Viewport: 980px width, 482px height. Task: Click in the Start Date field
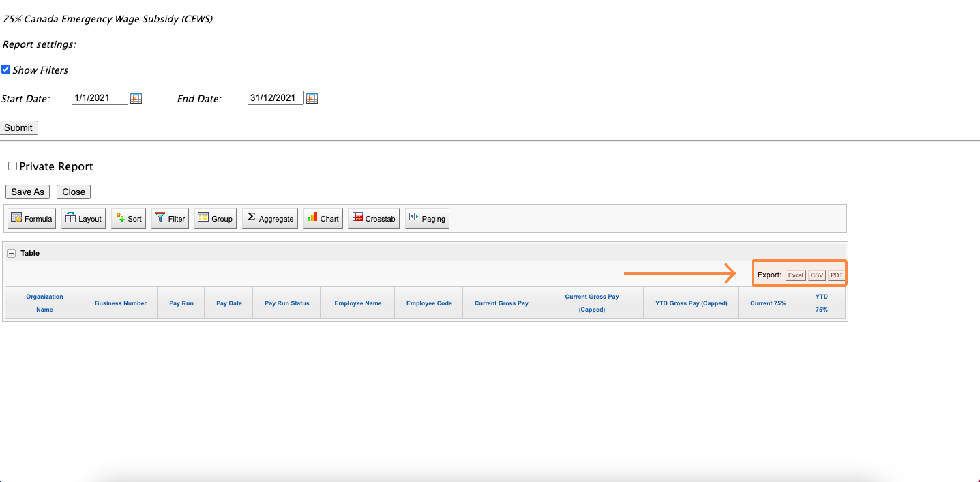100,98
